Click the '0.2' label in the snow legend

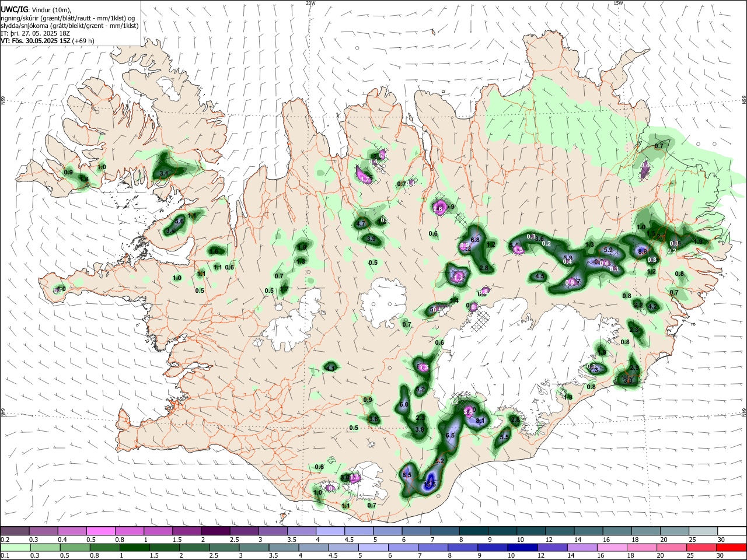click(x=5, y=539)
